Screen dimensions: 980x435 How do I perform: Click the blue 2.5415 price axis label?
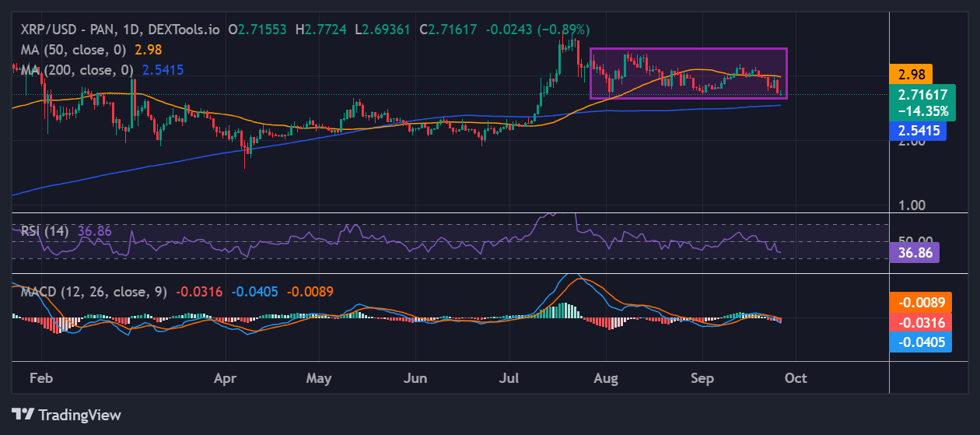click(x=918, y=131)
